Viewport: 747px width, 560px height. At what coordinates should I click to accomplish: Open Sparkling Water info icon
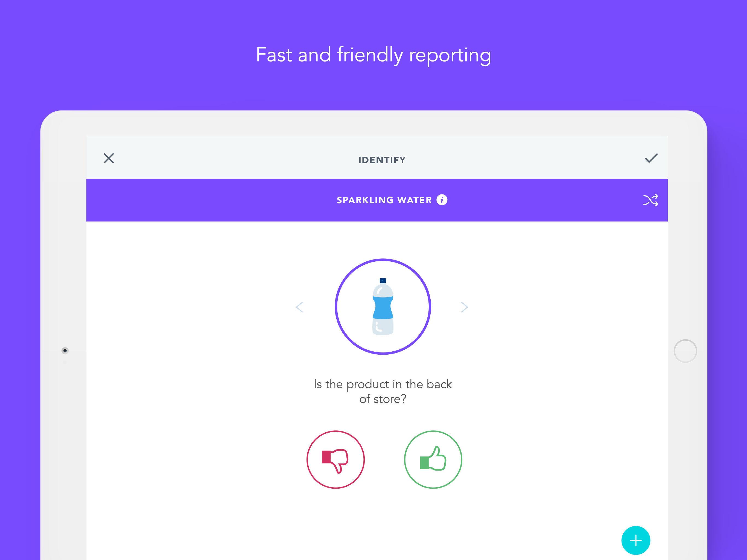click(x=442, y=200)
